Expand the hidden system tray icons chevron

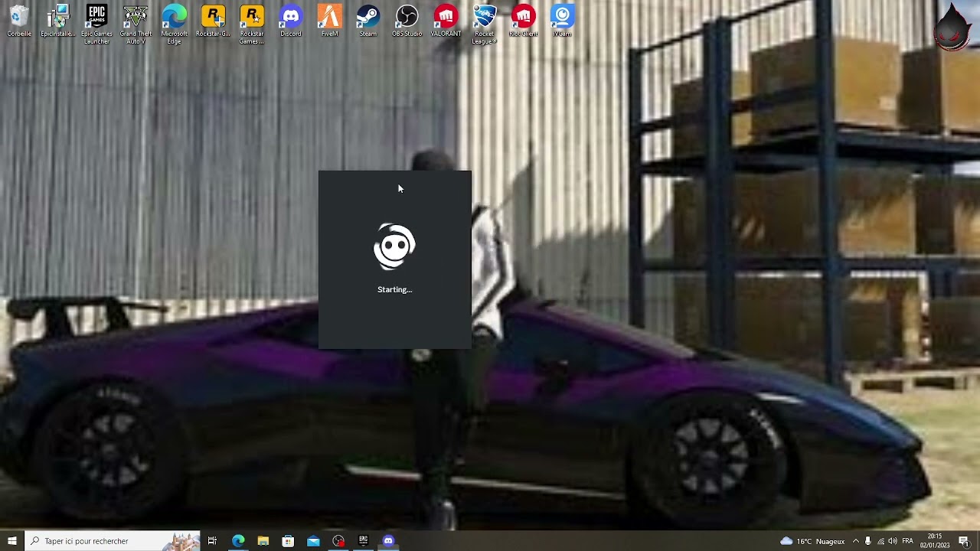[x=856, y=541]
